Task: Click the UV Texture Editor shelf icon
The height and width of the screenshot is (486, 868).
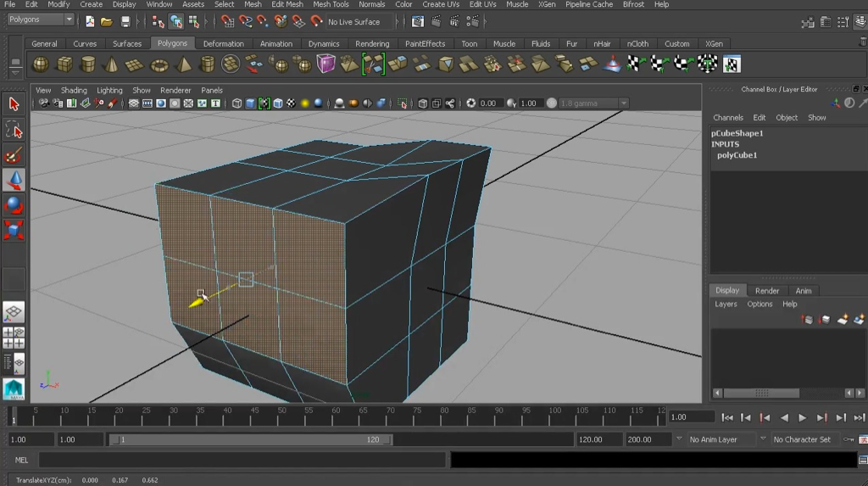Action: tap(732, 64)
